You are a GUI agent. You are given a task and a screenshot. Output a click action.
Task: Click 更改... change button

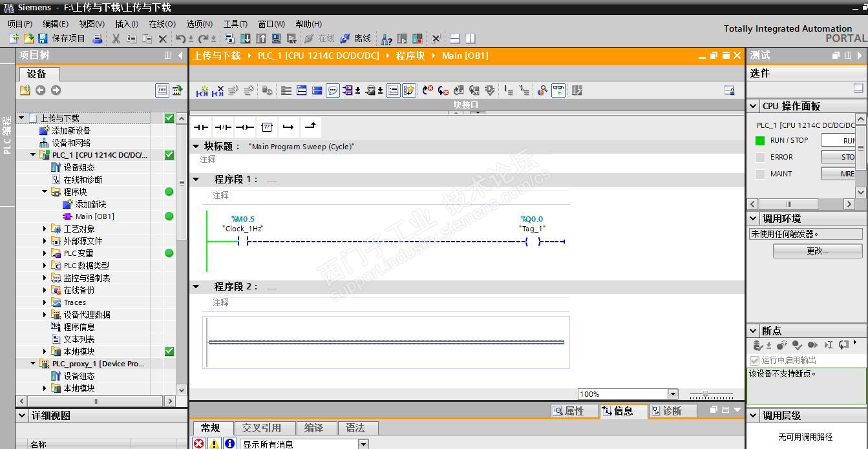(x=818, y=251)
